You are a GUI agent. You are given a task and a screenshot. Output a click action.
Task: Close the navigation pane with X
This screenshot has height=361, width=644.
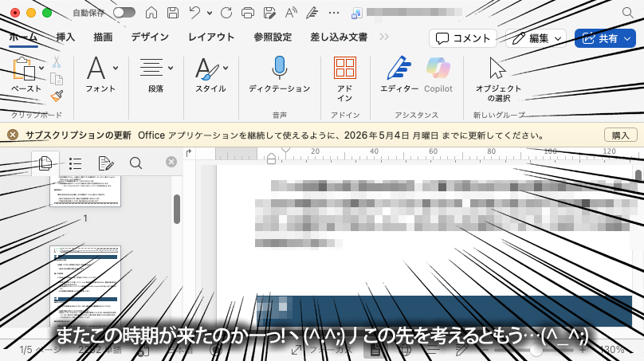coord(171,162)
